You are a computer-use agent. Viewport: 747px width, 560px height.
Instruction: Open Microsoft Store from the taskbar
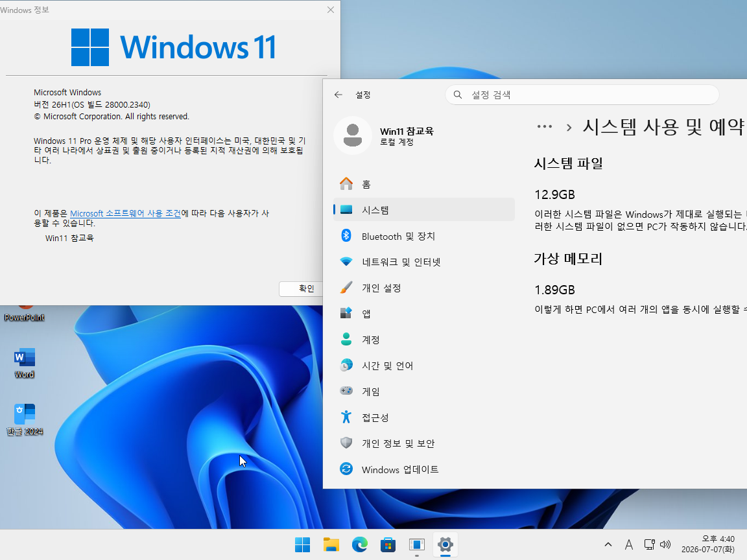(x=388, y=544)
